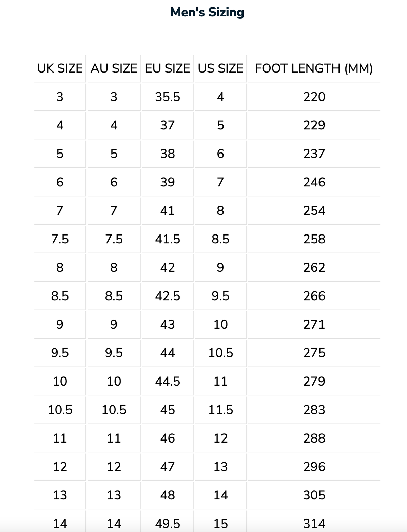The height and width of the screenshot is (532, 407).
Task: Select the 11.5 US size cell
Action: click(x=220, y=410)
